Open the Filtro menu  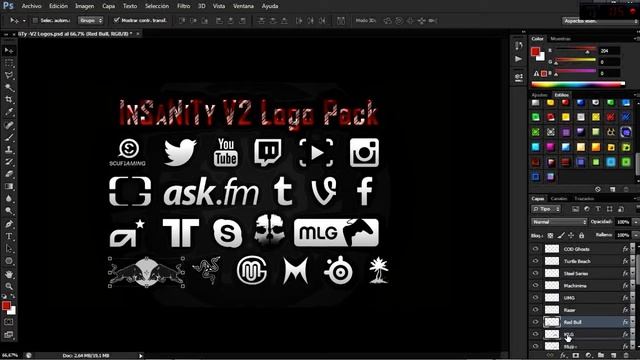click(x=183, y=6)
